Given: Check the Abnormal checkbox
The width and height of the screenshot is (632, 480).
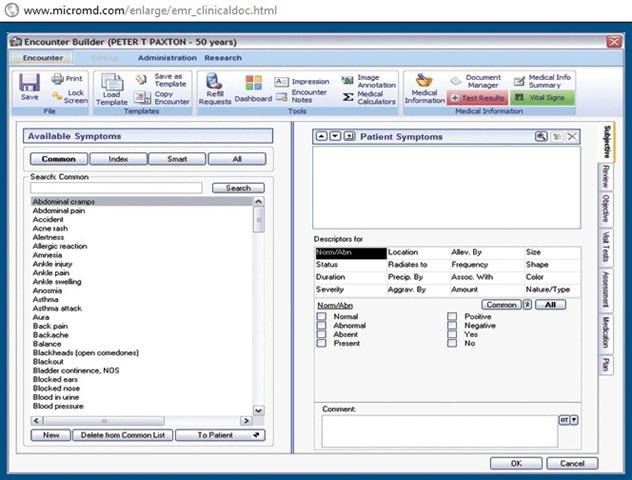Looking at the screenshot, I should click(321, 325).
